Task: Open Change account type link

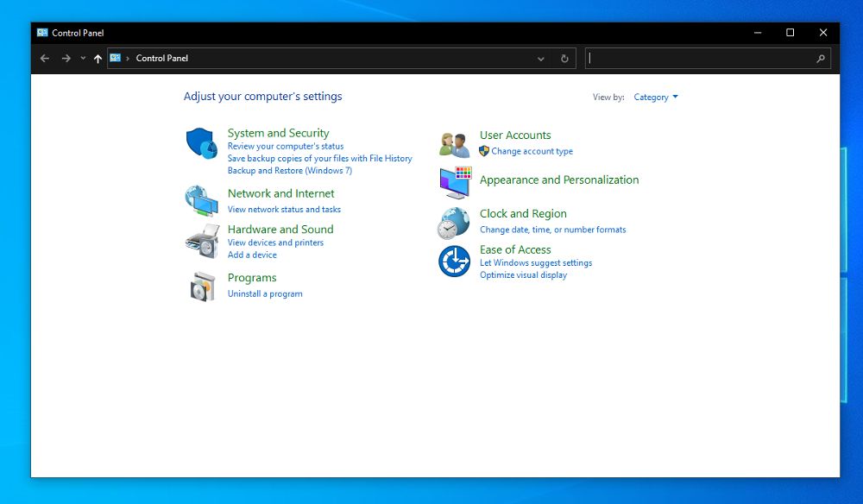Action: [532, 152]
